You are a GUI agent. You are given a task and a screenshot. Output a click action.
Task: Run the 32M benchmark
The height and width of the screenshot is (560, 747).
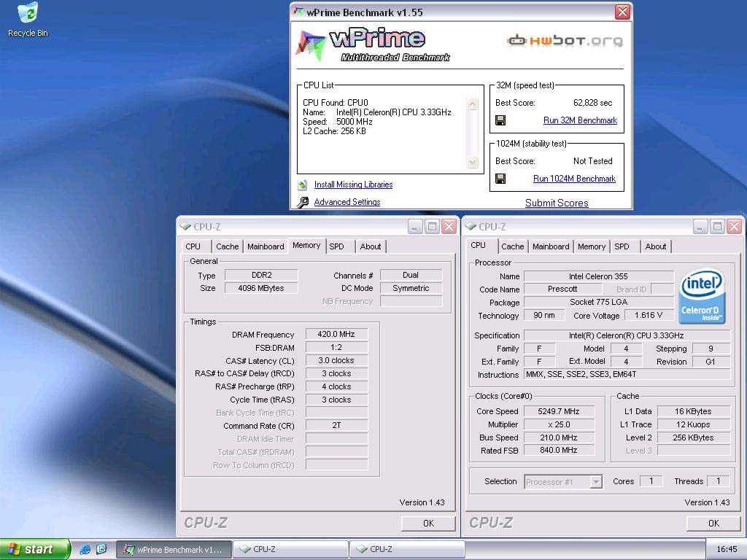(580, 120)
